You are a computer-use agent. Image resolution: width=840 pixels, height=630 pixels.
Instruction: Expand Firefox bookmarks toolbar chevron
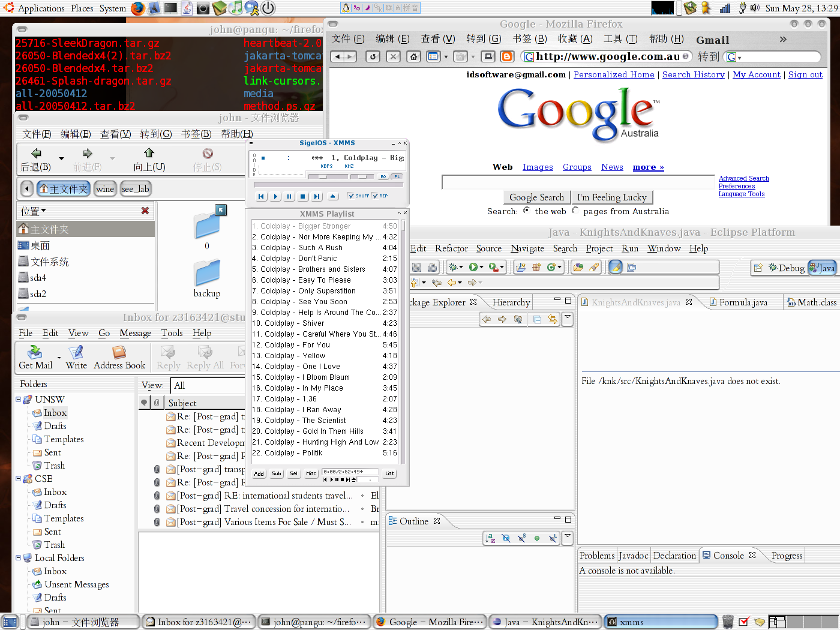tap(783, 40)
